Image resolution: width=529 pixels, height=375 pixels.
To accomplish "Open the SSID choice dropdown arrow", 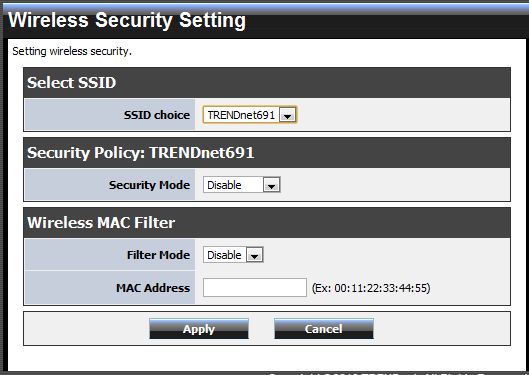I will 287,115.
